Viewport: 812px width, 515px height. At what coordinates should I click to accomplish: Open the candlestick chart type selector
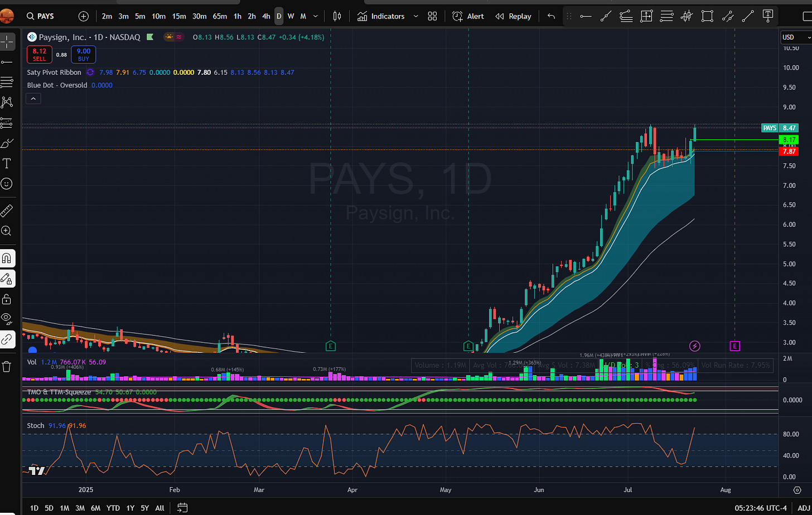click(336, 16)
